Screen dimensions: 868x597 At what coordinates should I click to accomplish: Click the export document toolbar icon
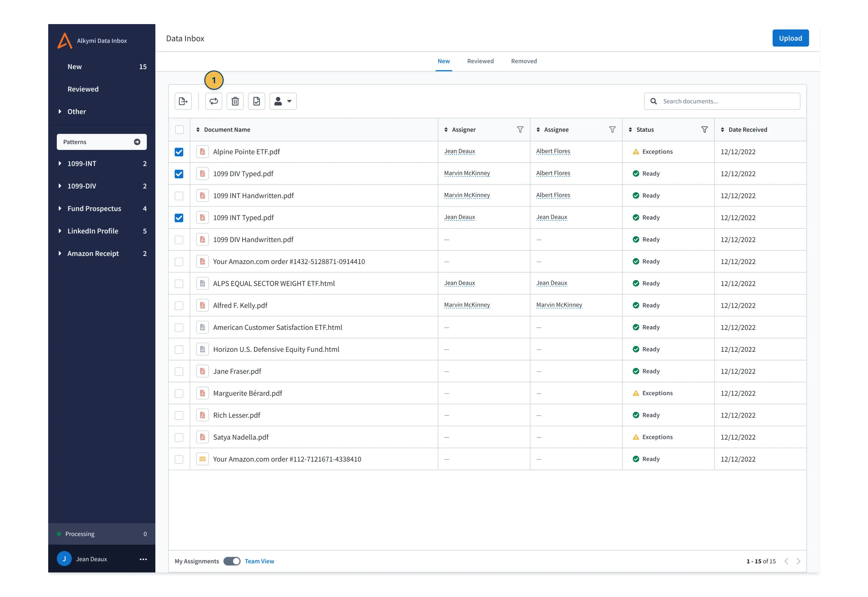click(x=183, y=102)
